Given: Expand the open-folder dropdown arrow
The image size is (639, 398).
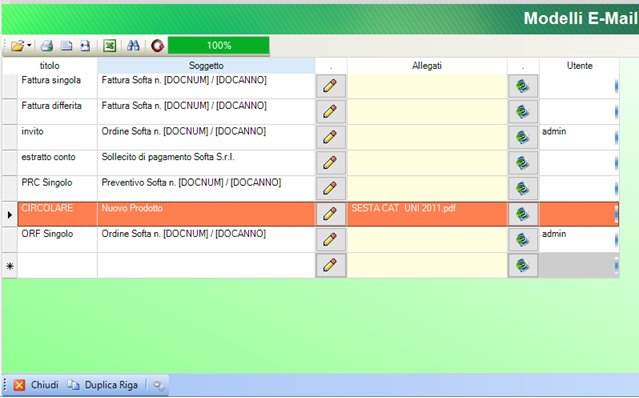Looking at the screenshot, I should point(29,45).
